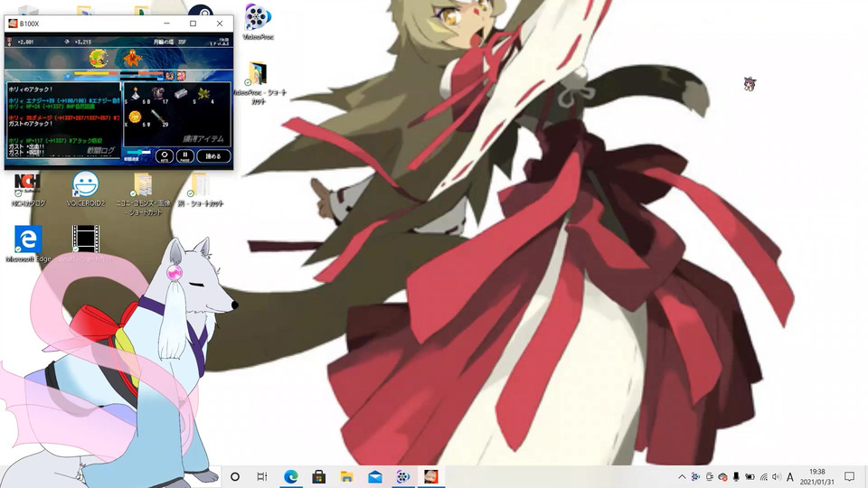Select the candle stand item in loot panel
This screenshot has width=868, height=488.
coord(136,93)
